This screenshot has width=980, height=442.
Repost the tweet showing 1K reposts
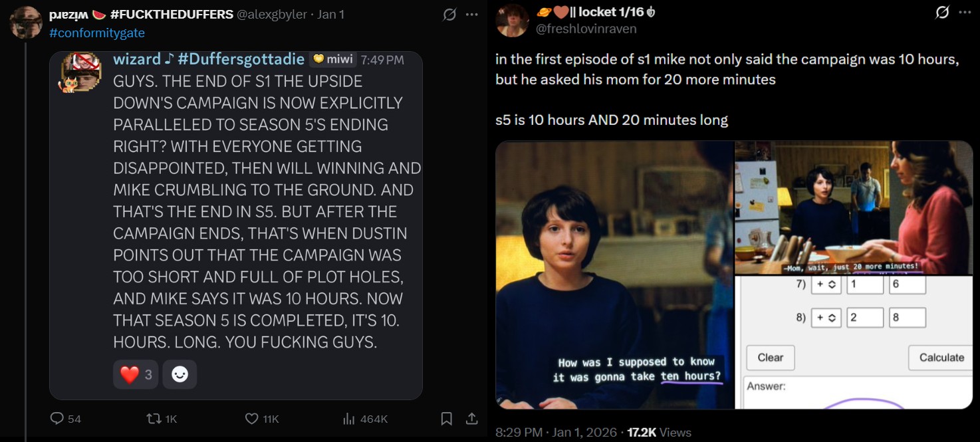click(153, 419)
